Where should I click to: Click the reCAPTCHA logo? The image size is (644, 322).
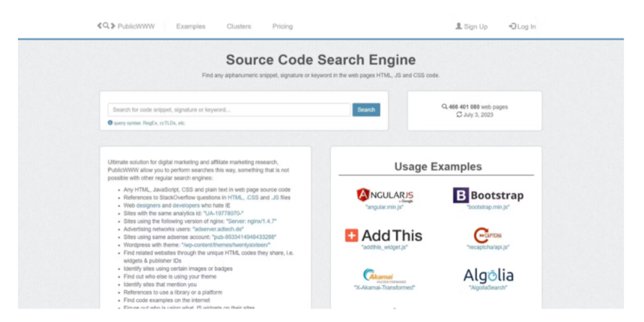pos(488,235)
